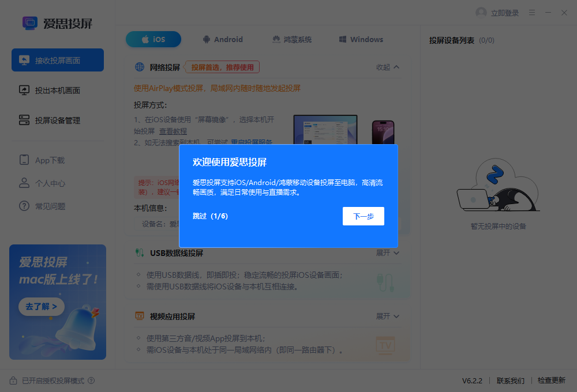This screenshot has height=392, width=577.
Task: Click the help icon next to 已开启授权投屏模式
Action: point(91,380)
